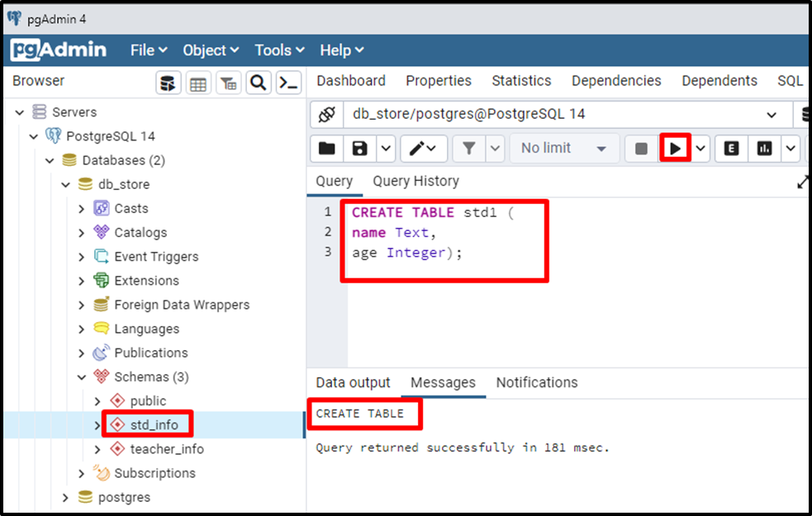812x516 pixels.
Task: Switch to the Query History tab
Action: pos(415,181)
